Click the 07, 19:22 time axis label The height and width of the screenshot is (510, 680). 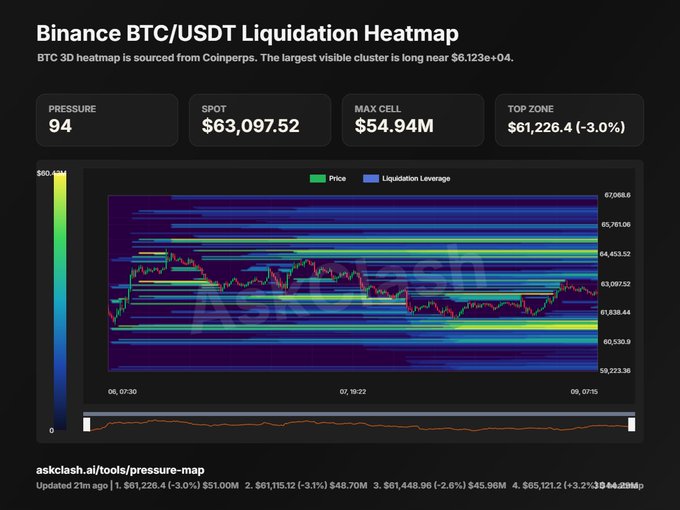(x=353, y=392)
